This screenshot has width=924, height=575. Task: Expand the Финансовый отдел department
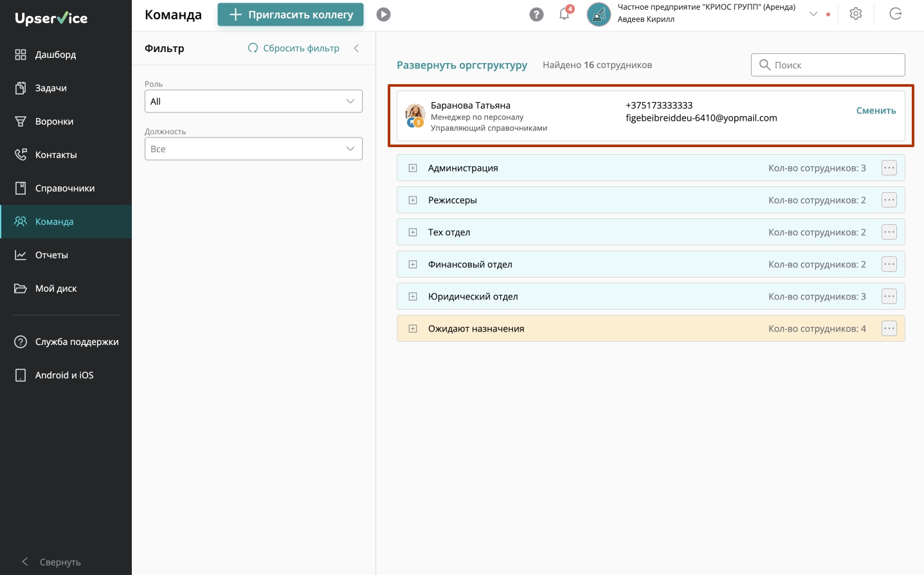(x=413, y=264)
